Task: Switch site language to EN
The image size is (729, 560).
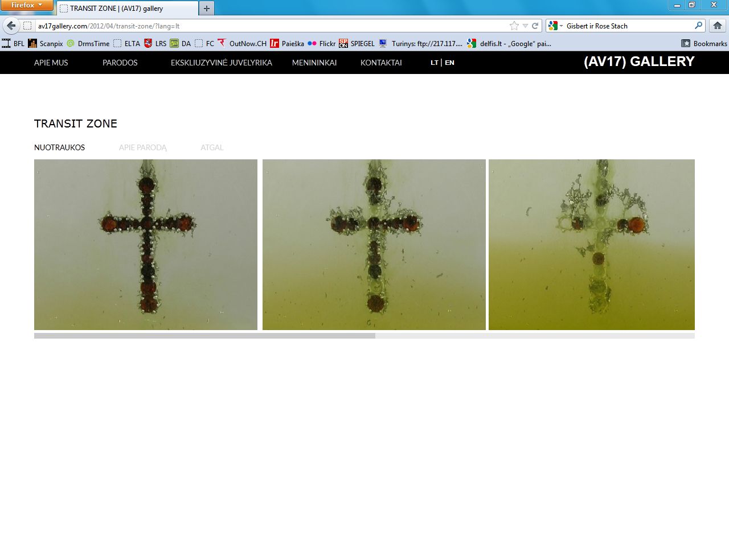Action: [x=449, y=63]
